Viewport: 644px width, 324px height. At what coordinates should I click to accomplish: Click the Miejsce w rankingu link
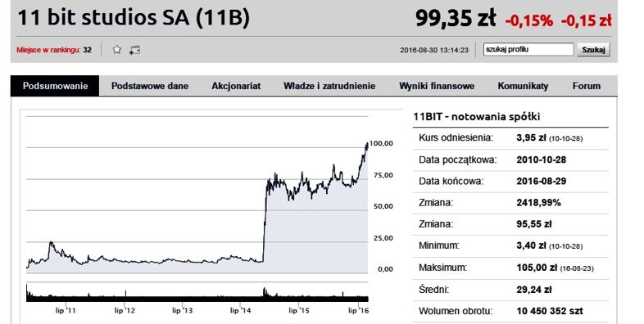tap(48, 50)
